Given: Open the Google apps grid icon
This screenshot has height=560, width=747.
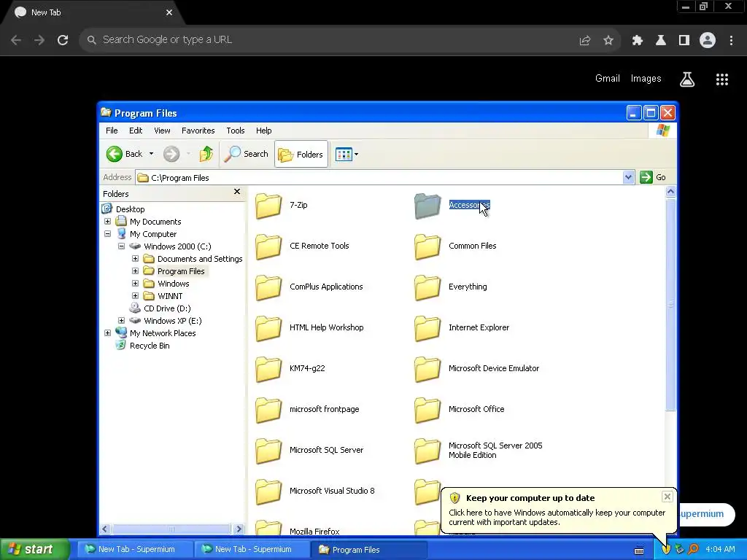Looking at the screenshot, I should pos(722,79).
